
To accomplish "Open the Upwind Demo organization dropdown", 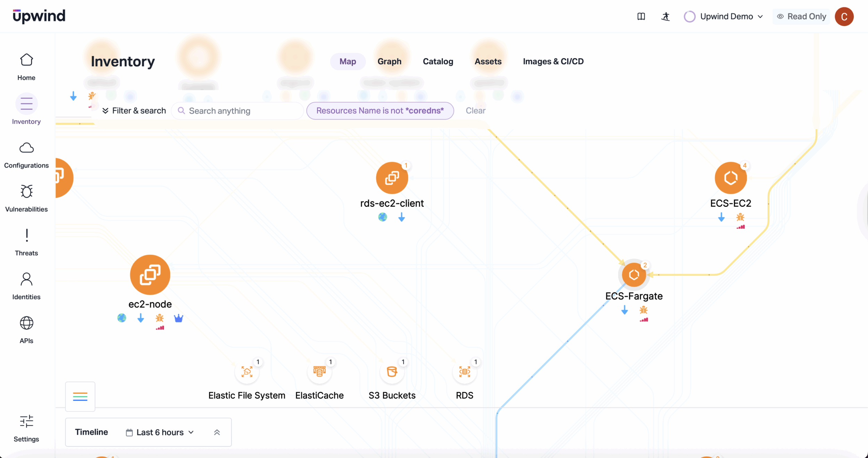I will pos(724,16).
